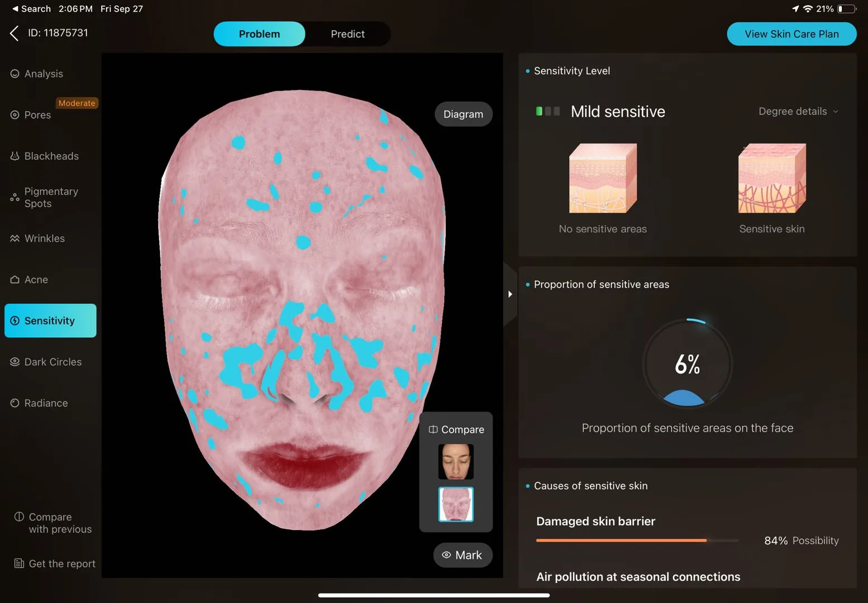The width and height of the screenshot is (868, 603).
Task: Expand the Degree details dropdown
Action: point(798,111)
